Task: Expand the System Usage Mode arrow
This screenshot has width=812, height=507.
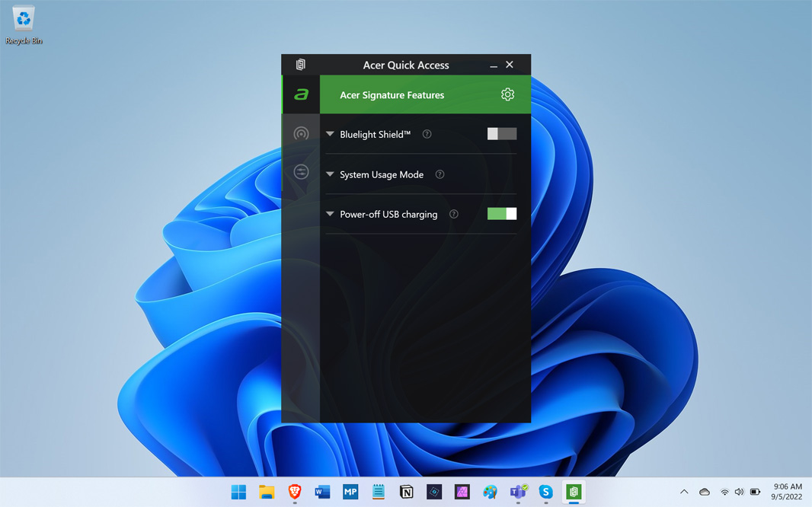Action: tap(330, 174)
